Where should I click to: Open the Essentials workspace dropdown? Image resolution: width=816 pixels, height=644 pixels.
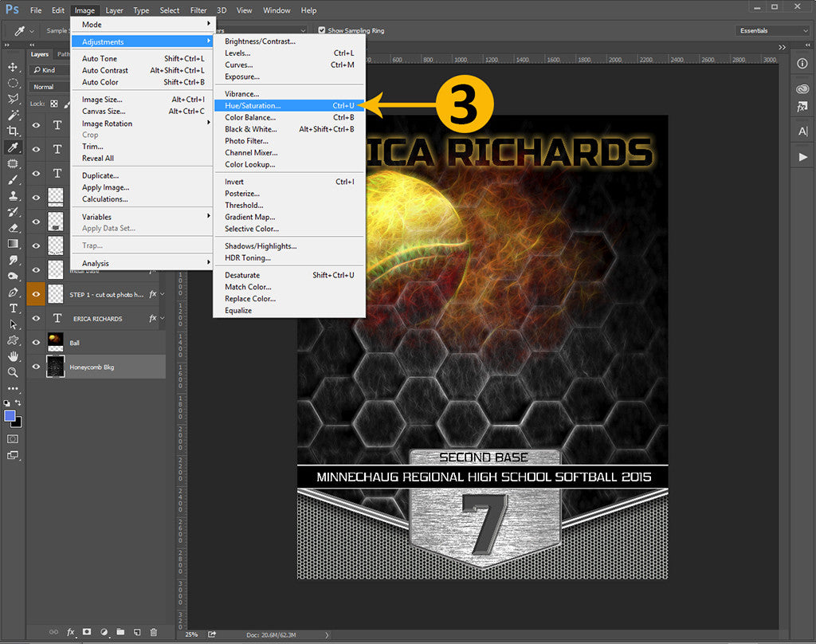tap(771, 30)
